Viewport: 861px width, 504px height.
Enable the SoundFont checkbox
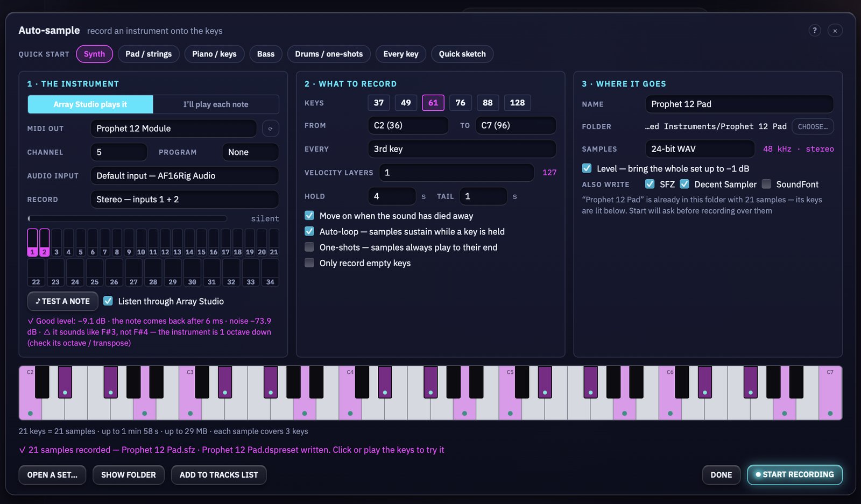point(766,184)
